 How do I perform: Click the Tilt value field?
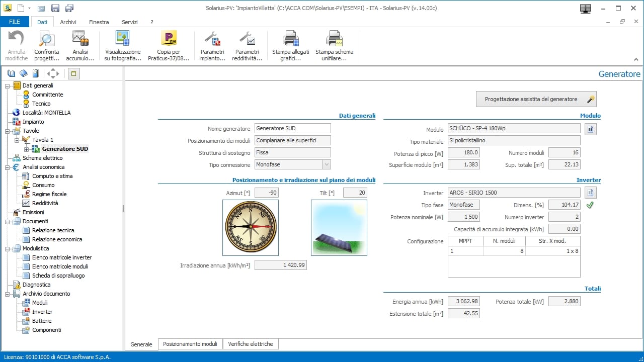(355, 193)
